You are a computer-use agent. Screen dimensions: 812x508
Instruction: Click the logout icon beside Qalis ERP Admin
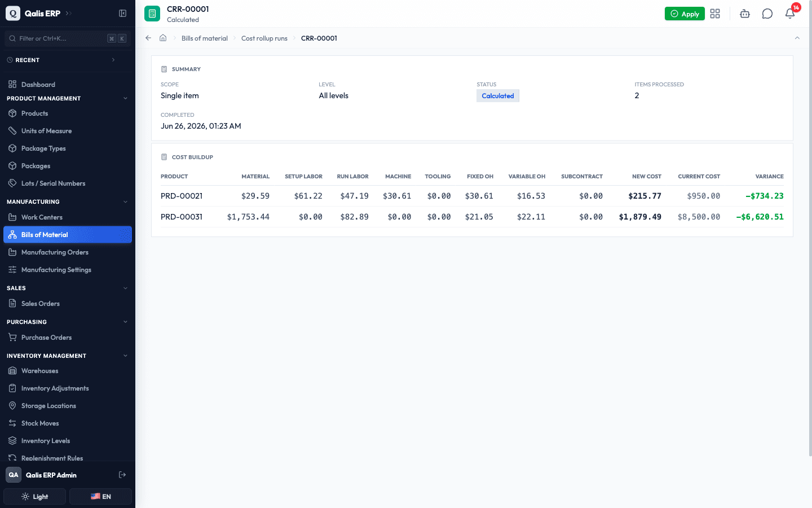(122, 475)
